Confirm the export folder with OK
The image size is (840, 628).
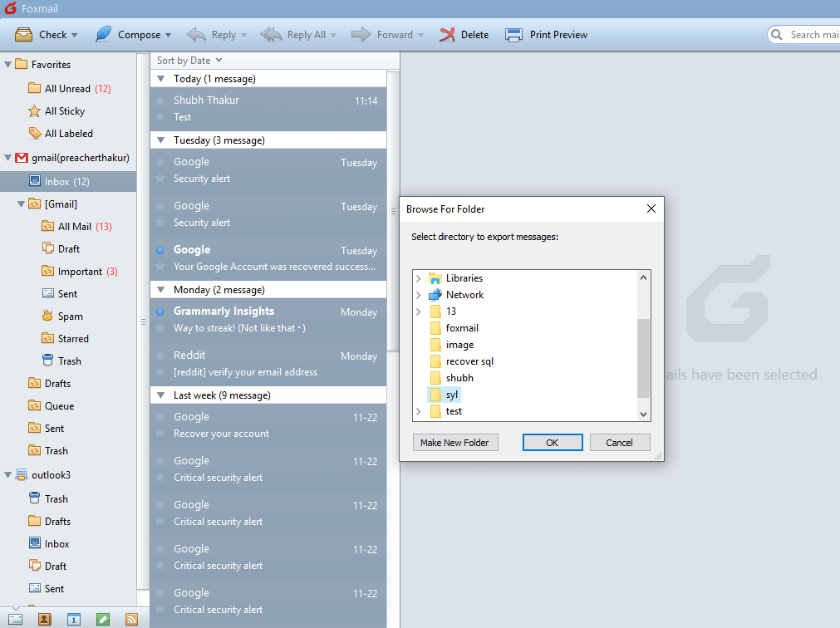coord(553,443)
